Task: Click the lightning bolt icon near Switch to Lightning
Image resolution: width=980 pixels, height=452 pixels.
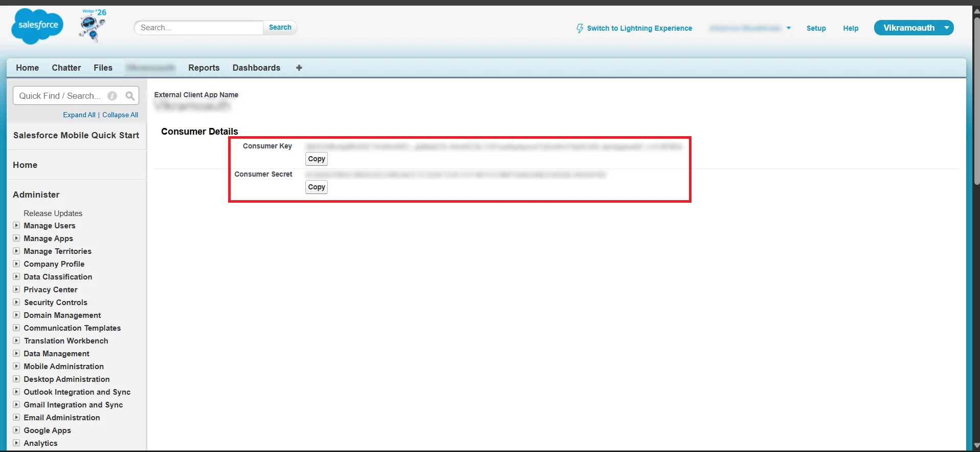Action: pyautogui.click(x=580, y=28)
